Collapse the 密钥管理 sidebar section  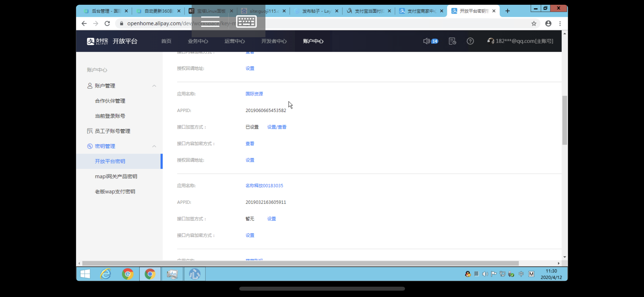pos(154,146)
